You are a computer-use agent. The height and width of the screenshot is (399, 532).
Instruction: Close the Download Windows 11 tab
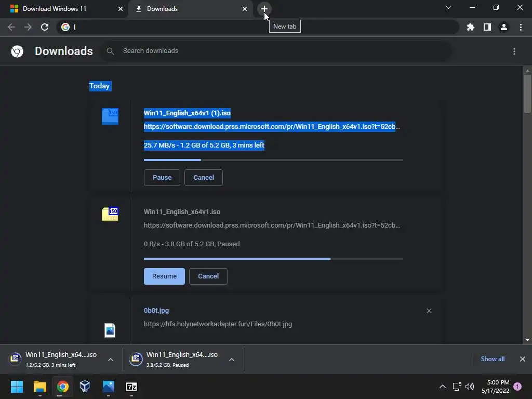tap(121, 9)
